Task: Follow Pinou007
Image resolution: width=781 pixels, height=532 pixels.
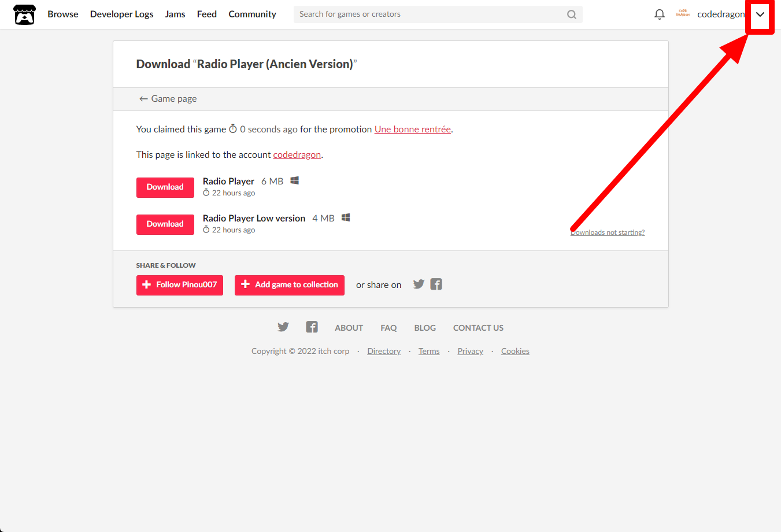Action: [x=180, y=285]
